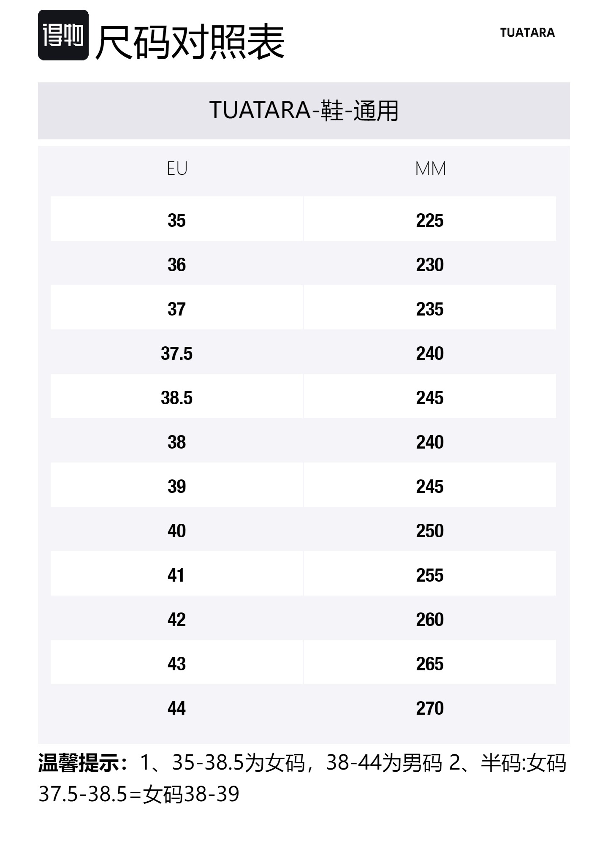This screenshot has height=868, width=608.
Task: Click the 235 millimeter value cell
Action: pos(429,309)
